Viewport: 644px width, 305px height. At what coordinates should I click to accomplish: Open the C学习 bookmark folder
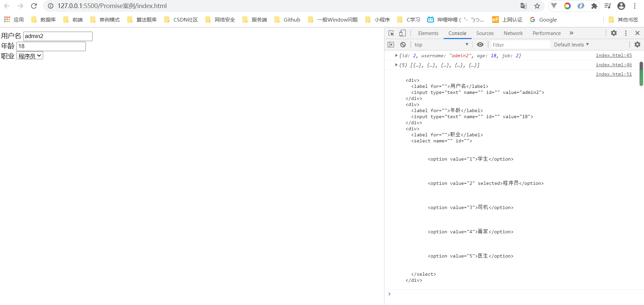click(x=409, y=20)
